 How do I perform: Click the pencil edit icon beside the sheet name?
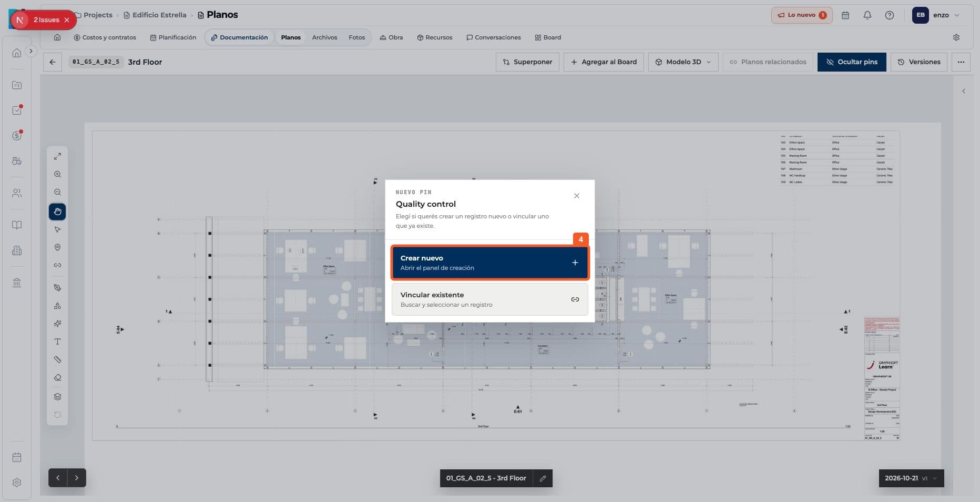tap(543, 478)
